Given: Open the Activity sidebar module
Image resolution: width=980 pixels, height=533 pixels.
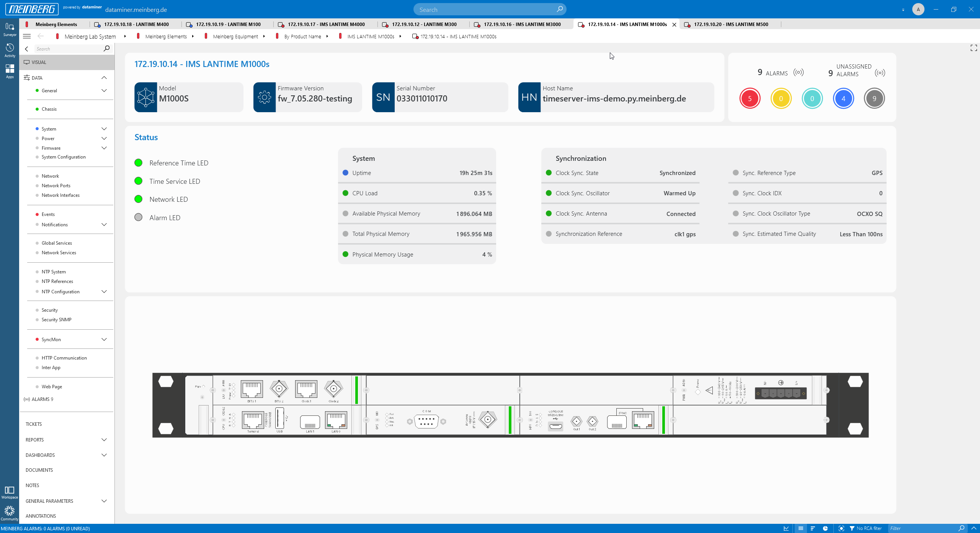Looking at the screenshot, I should 10,50.
